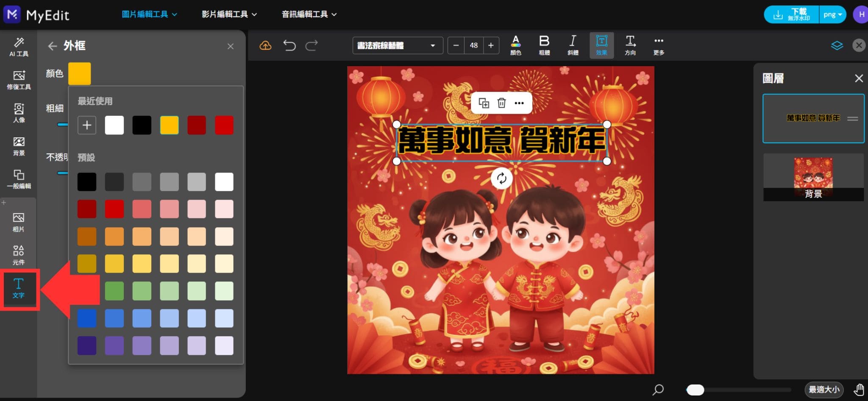Toggle 粗體 bold formatting
This screenshot has height=401, width=868.
coord(544,45)
